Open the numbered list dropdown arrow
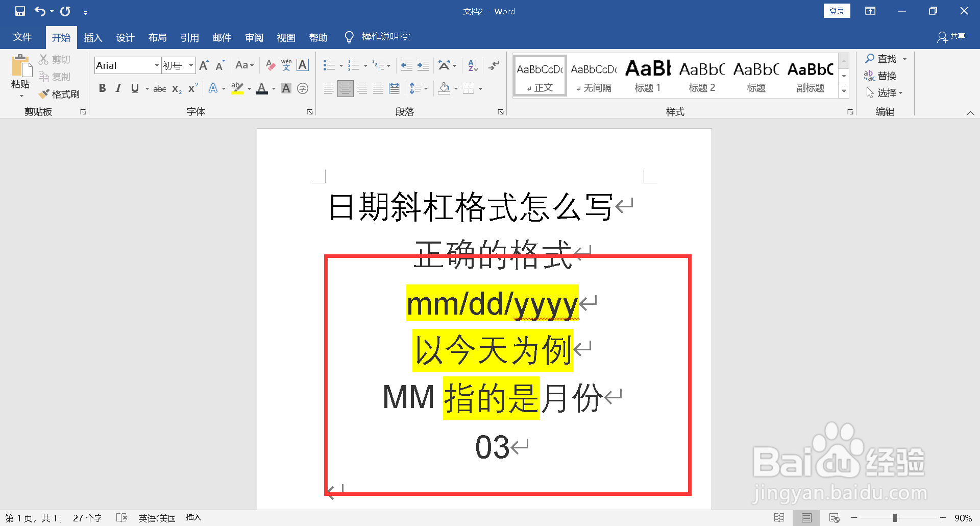 [365, 66]
